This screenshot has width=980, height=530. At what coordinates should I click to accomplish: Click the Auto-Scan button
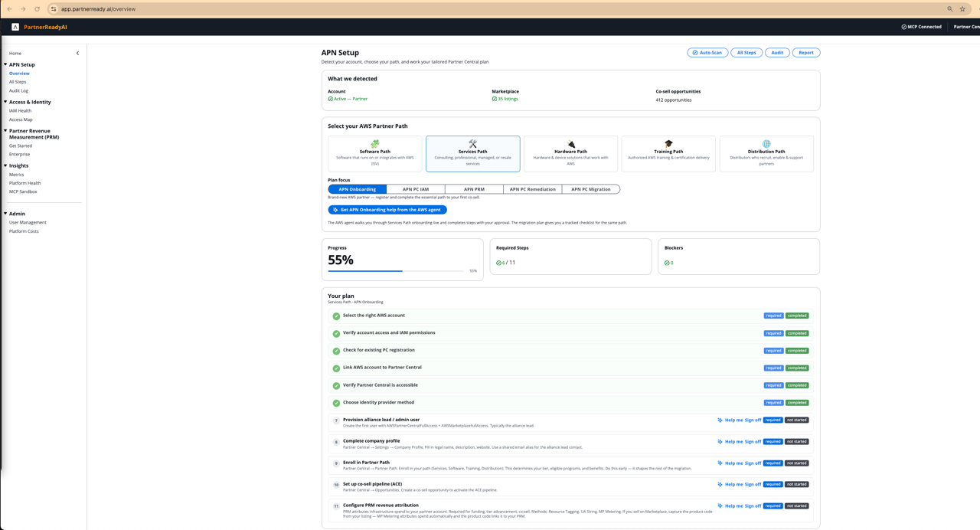click(707, 53)
